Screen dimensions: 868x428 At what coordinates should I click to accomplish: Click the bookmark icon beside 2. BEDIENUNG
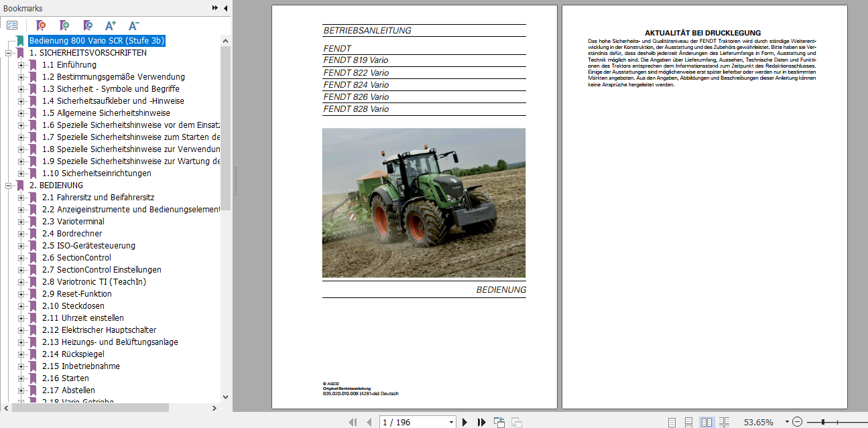[21, 186]
